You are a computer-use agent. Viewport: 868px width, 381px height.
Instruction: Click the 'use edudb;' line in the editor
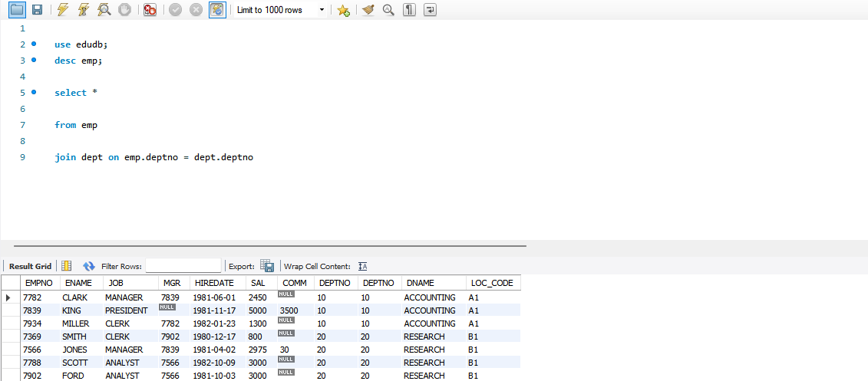coord(81,44)
